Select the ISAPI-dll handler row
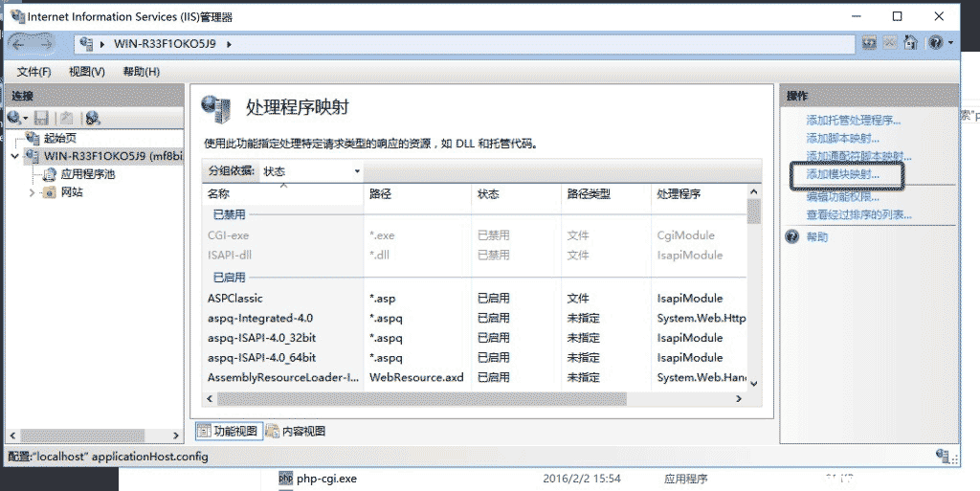 475,255
